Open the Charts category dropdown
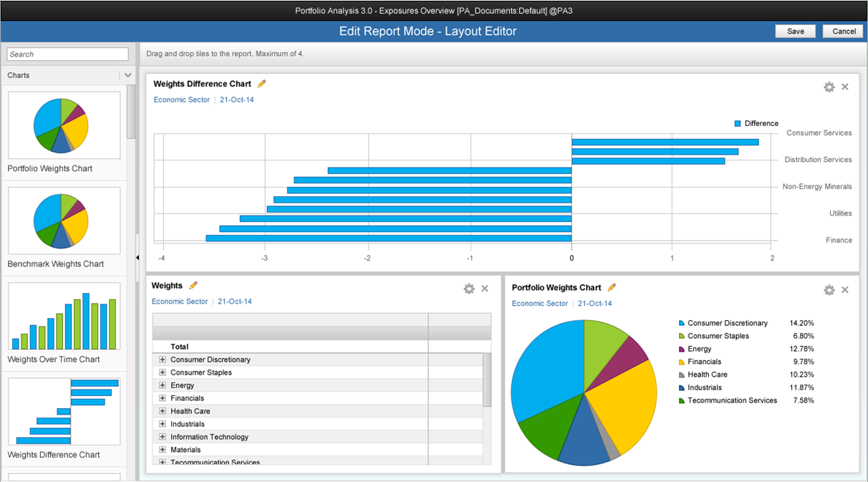The width and height of the screenshot is (868, 482). coord(127,75)
